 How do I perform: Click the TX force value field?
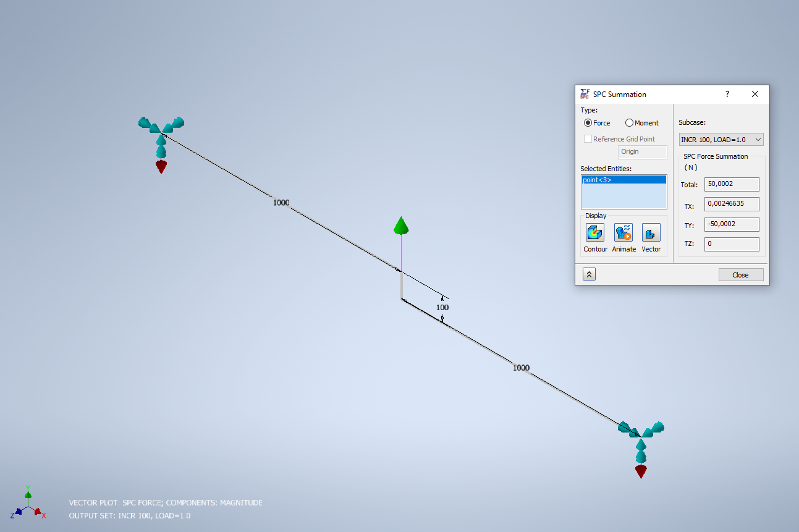732,204
